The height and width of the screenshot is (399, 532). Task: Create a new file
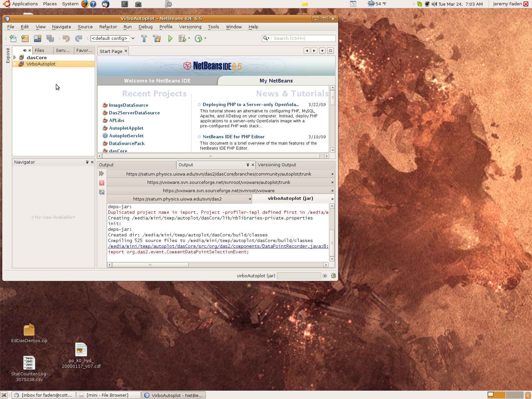click(13, 39)
